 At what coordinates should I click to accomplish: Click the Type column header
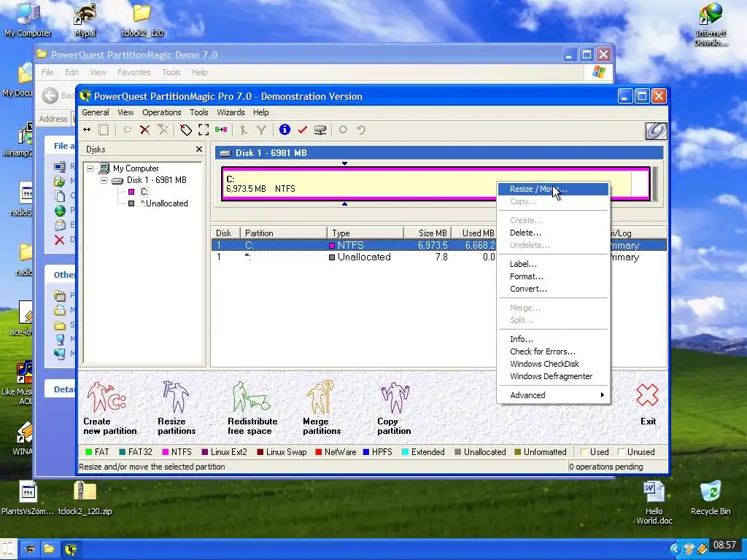365,233
